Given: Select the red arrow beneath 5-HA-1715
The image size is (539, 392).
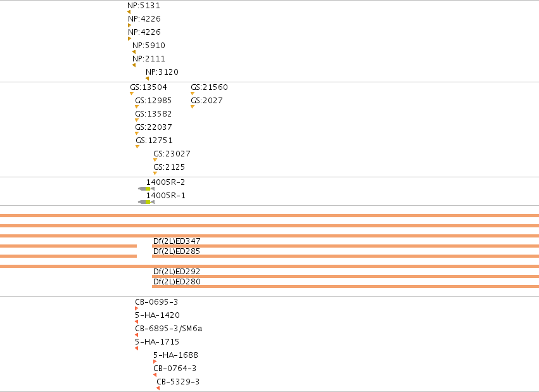Looking at the screenshot, I should tap(136, 348).
